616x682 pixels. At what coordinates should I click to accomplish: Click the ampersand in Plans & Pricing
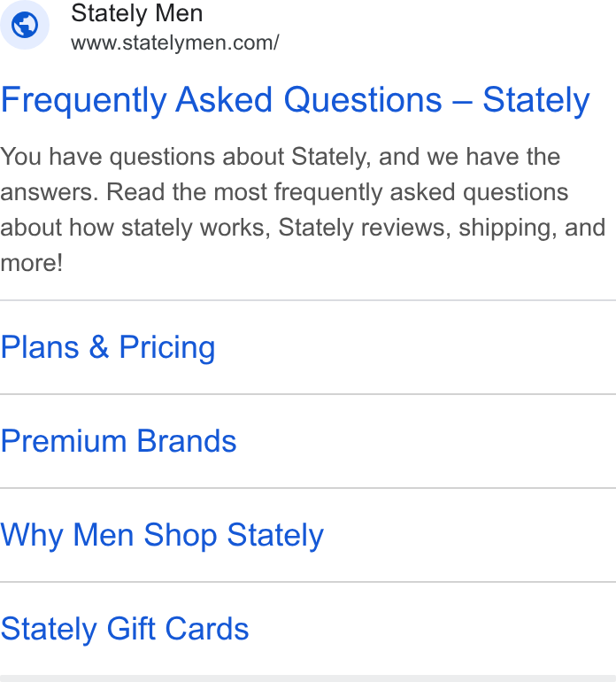(x=99, y=347)
